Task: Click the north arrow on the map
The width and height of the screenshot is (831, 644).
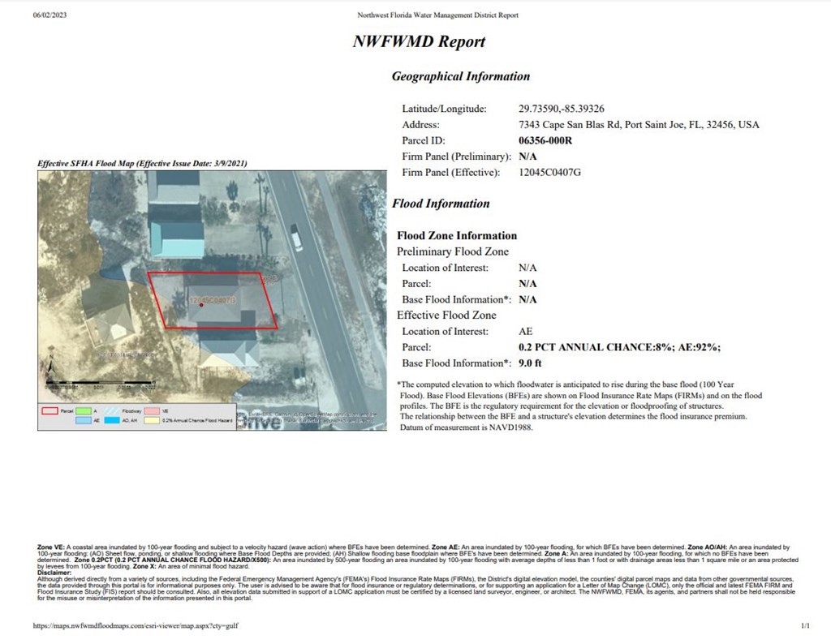Action: [x=50, y=367]
